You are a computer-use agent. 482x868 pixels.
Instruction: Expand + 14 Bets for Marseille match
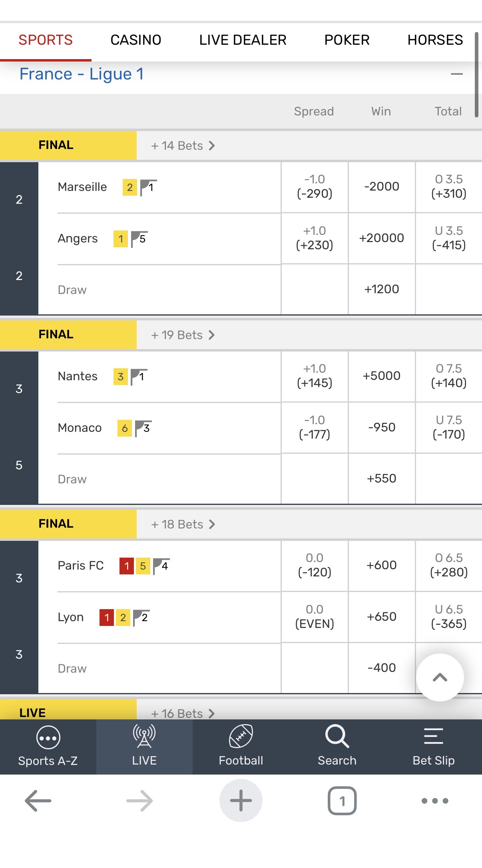tap(183, 146)
